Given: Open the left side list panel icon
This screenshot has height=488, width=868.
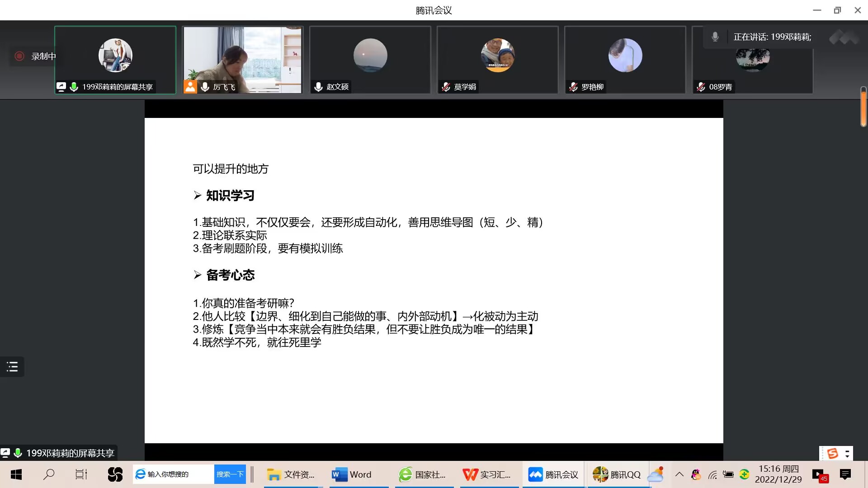Looking at the screenshot, I should (12, 366).
